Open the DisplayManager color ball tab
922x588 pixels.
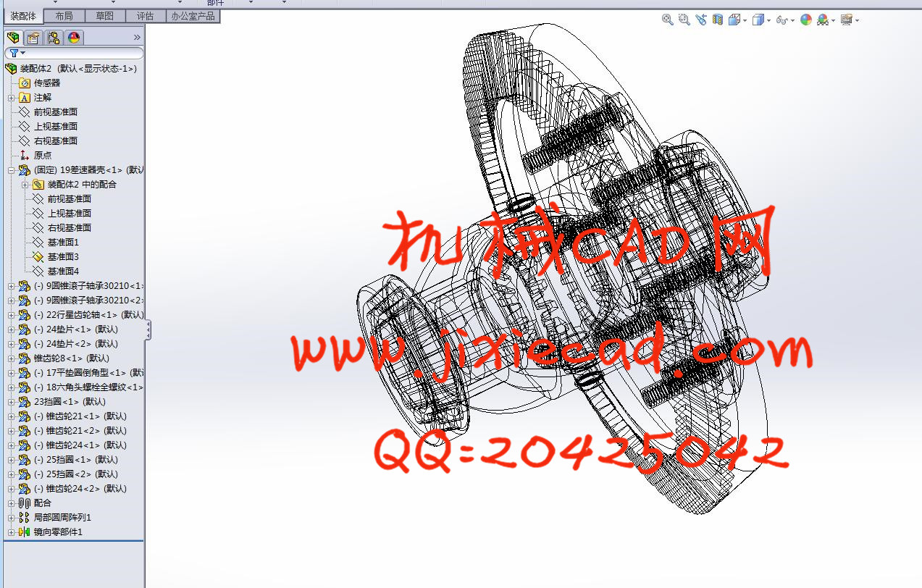pos(73,38)
